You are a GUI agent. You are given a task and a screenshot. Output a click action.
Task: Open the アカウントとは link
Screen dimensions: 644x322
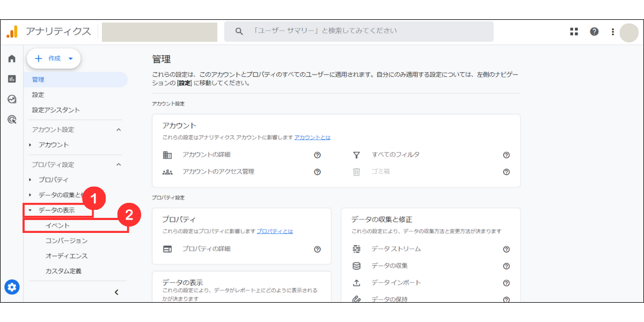[312, 137]
